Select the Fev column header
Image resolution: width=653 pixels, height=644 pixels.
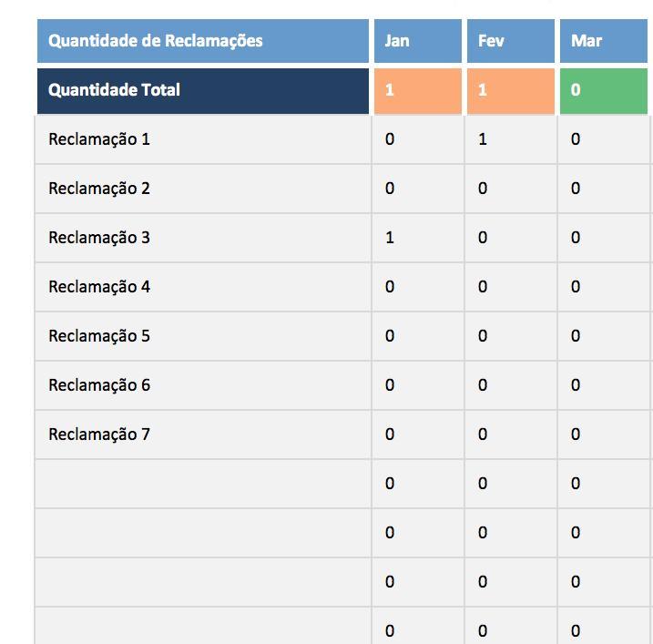510,41
